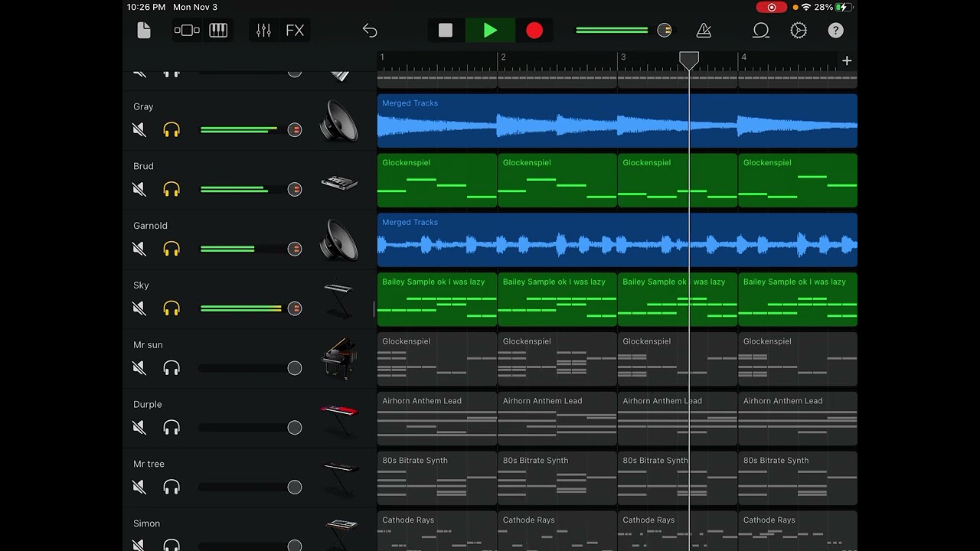Solo the Mr sun track
980x551 pixels.
point(171,368)
